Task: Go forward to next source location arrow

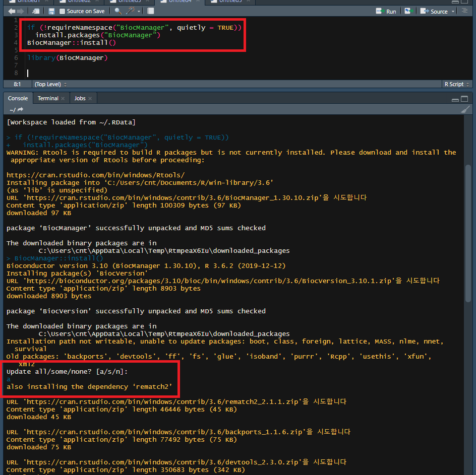Action: (x=20, y=11)
